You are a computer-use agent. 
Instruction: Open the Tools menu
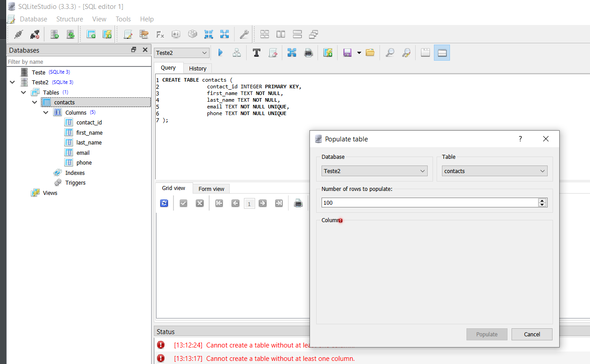pos(123,19)
